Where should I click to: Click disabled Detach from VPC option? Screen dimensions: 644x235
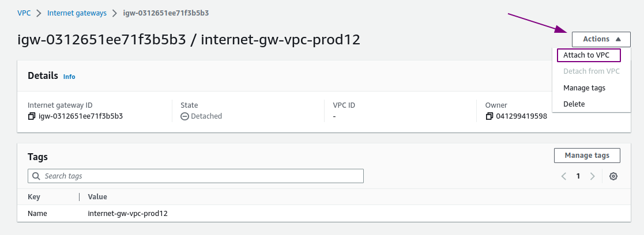pyautogui.click(x=592, y=71)
